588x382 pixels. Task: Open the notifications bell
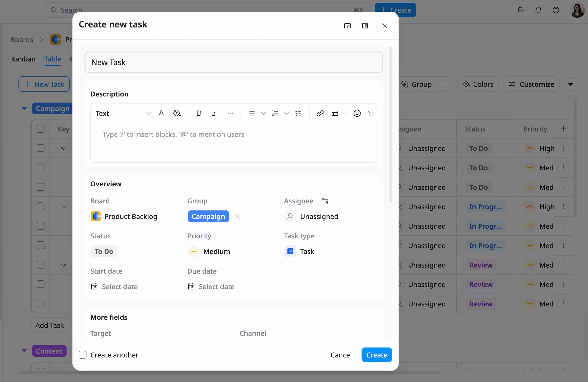(538, 10)
